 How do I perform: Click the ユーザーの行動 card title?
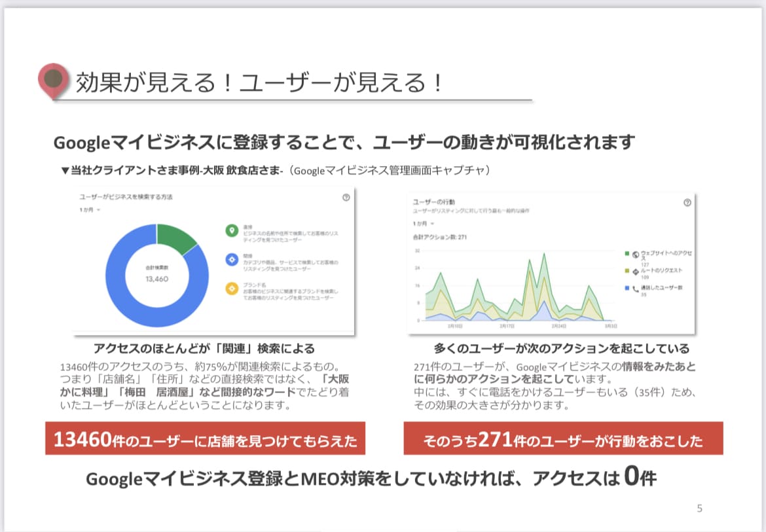point(434,202)
